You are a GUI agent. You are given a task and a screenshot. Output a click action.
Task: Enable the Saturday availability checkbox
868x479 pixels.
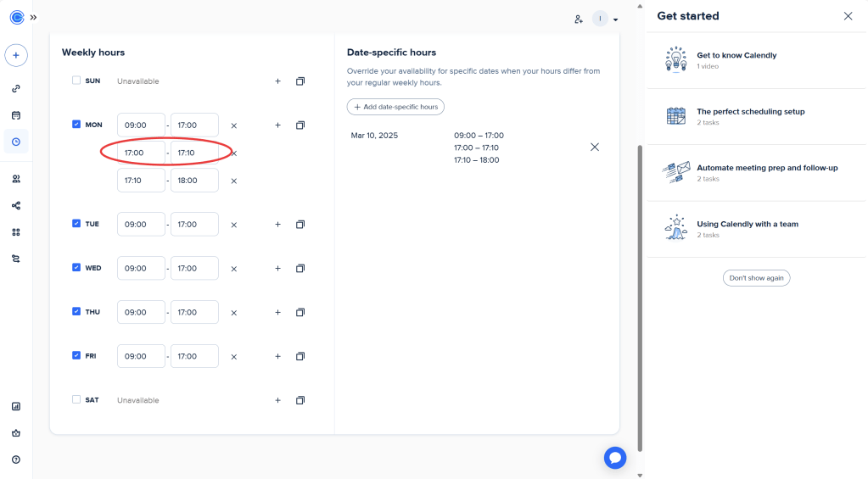(76, 399)
